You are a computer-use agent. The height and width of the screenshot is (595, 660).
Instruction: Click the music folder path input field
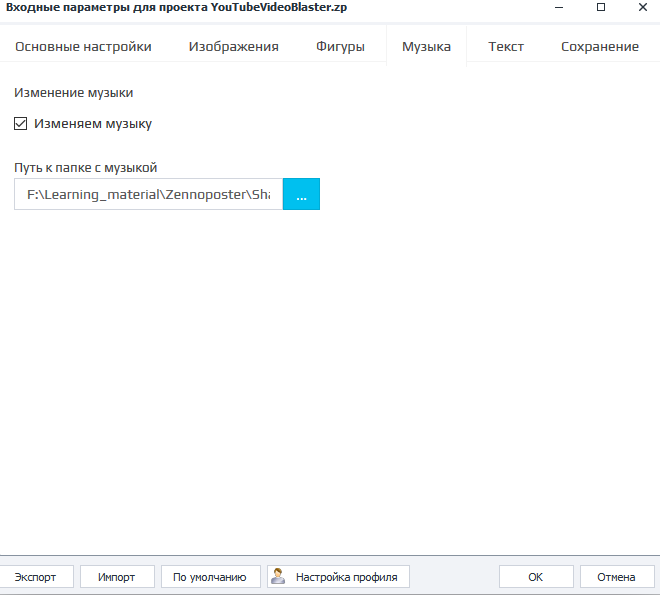click(149, 194)
